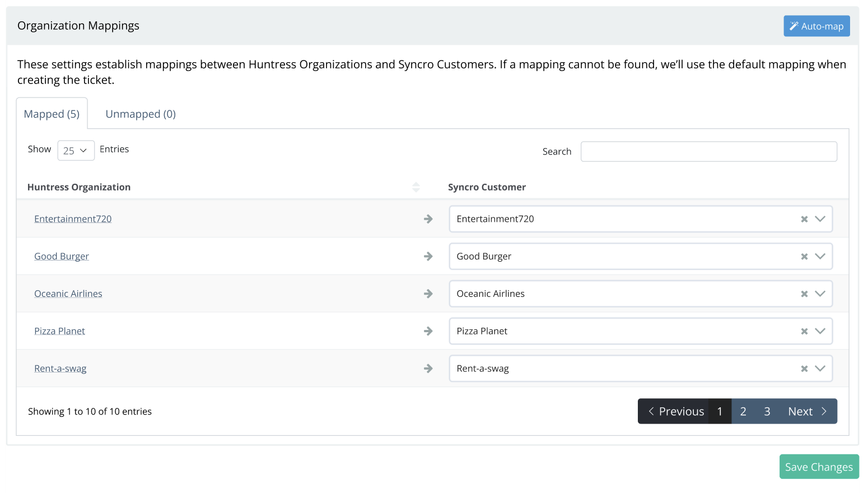Click the arrow icon in Oceanic Airlines row
Image resolution: width=868 pixels, height=493 pixels.
click(x=428, y=294)
